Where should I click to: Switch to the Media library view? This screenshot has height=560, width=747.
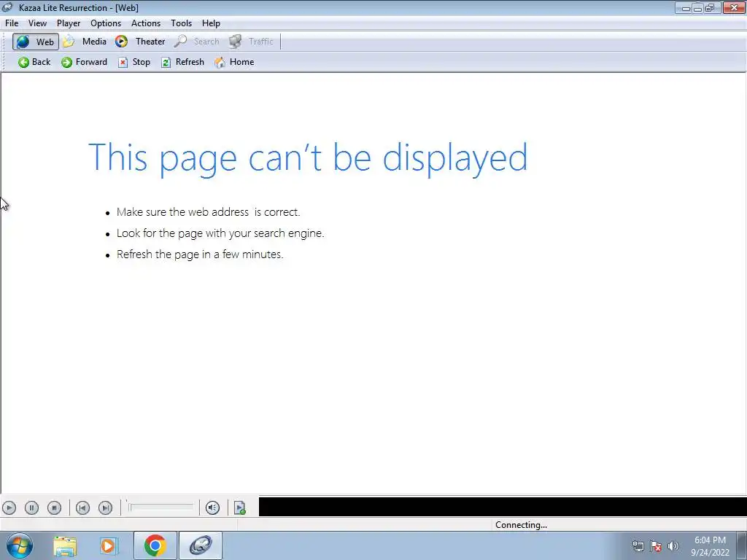pyautogui.click(x=85, y=42)
